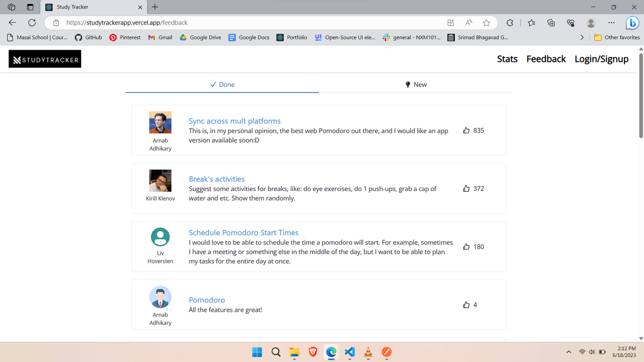Open Feedback in navigation

[546, 59]
